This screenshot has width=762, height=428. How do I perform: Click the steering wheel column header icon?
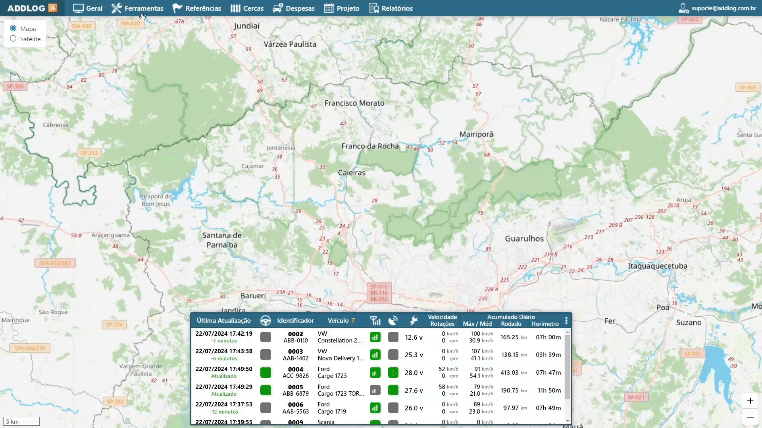tap(266, 320)
